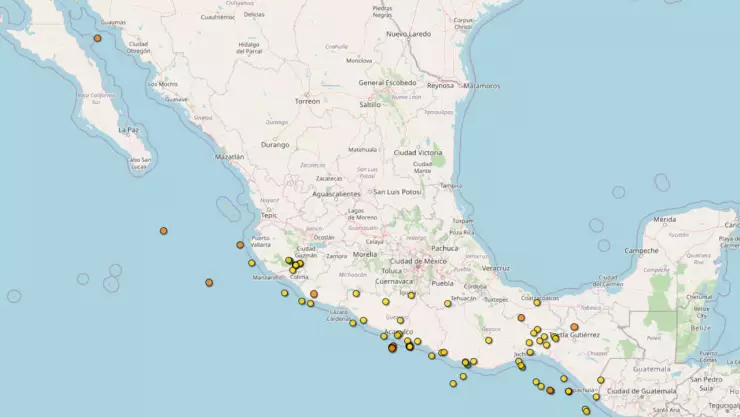Select the yellow marker on Coatzacoalcos
Viewport: 740px width, 417px height.
[537, 301]
